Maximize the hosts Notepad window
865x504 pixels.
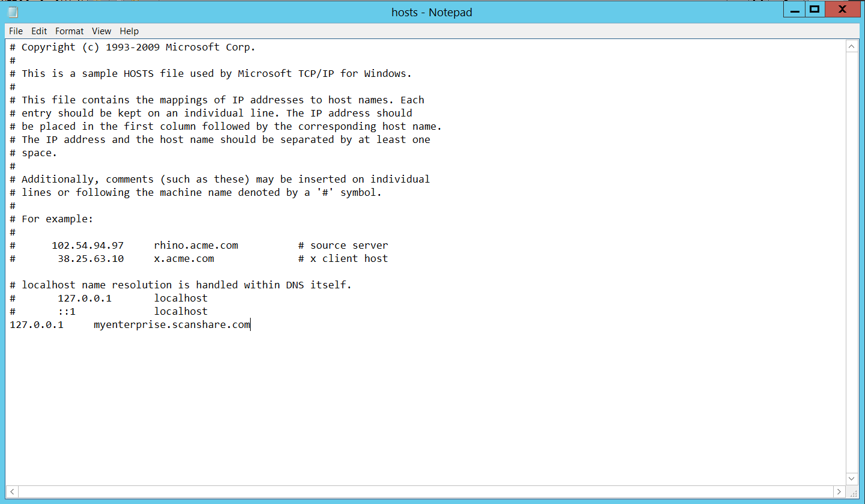tap(815, 9)
